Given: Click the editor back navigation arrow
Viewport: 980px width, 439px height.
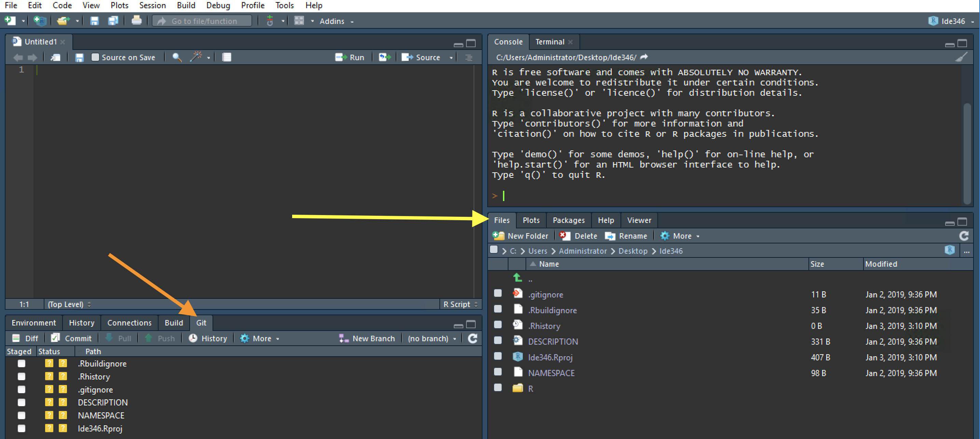Looking at the screenshot, I should (18, 57).
